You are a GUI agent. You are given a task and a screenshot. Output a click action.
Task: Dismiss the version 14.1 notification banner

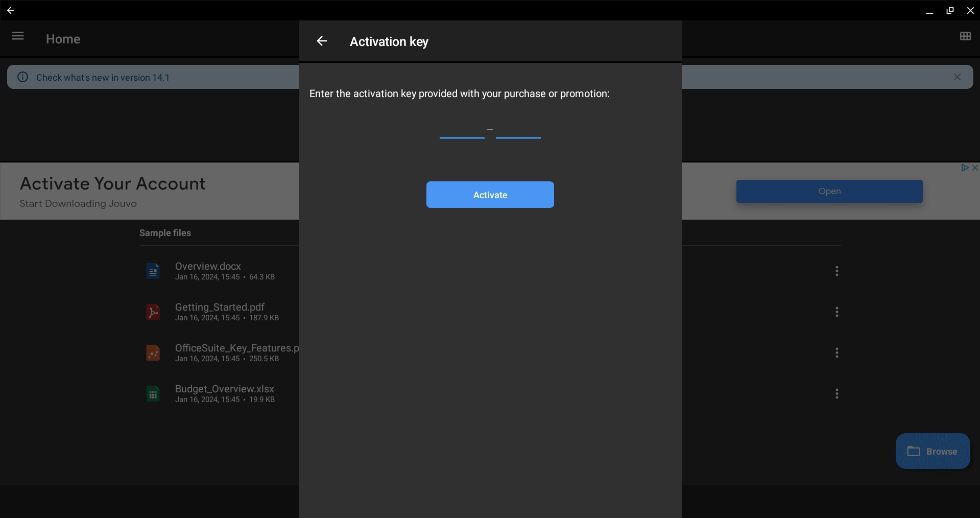957,77
